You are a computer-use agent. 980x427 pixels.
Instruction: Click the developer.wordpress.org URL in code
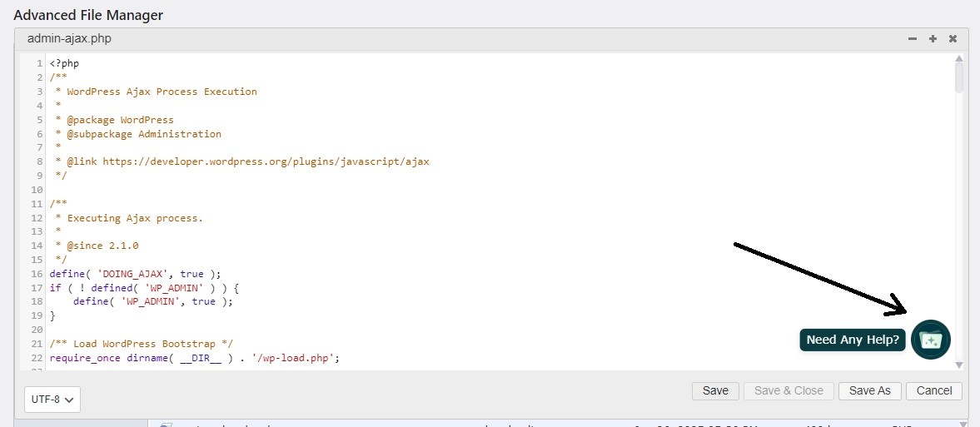266,161
